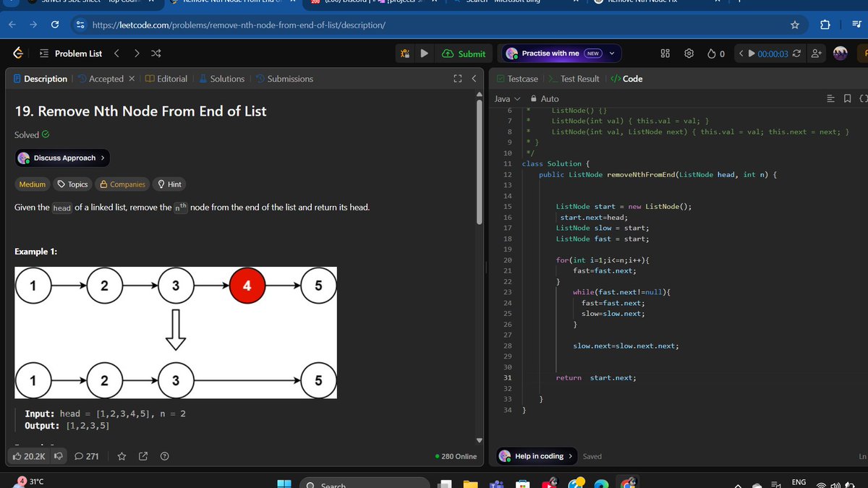Click the share external link icon
The image size is (868, 488).
point(142,456)
